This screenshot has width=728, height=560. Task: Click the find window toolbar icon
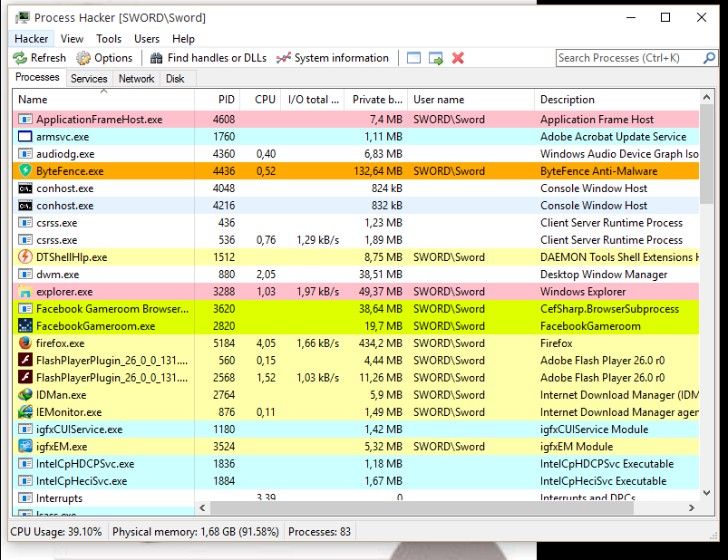[413, 58]
